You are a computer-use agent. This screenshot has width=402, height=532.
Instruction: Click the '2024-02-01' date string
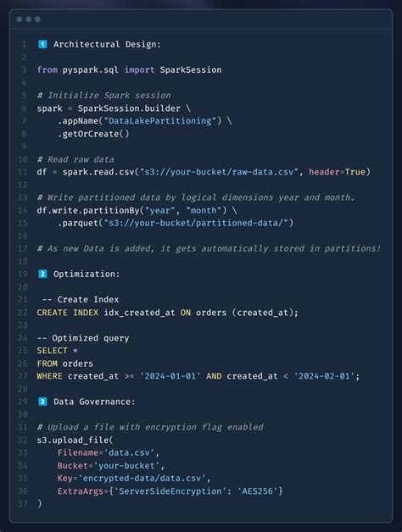click(x=324, y=376)
